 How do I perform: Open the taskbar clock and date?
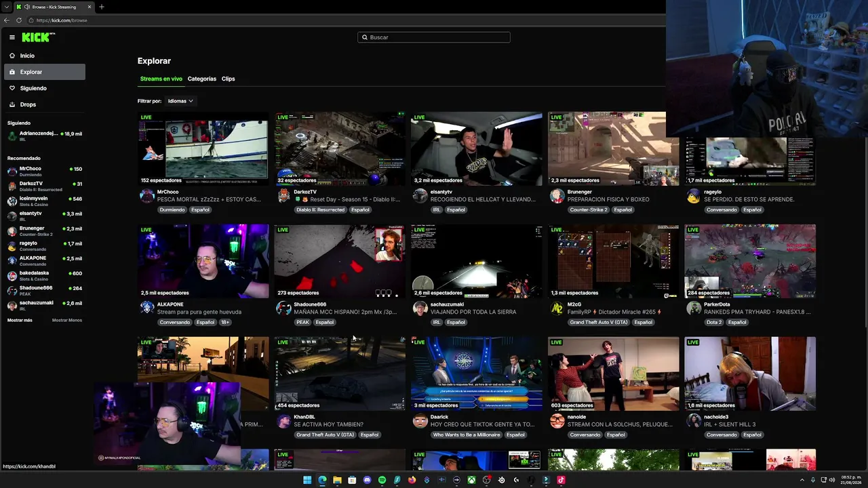pyautogui.click(x=851, y=480)
